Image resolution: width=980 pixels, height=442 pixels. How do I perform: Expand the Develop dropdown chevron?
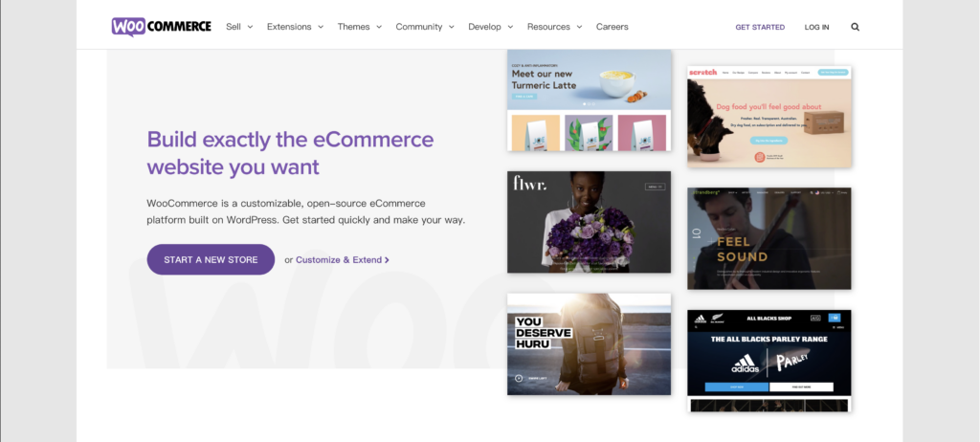pos(510,27)
